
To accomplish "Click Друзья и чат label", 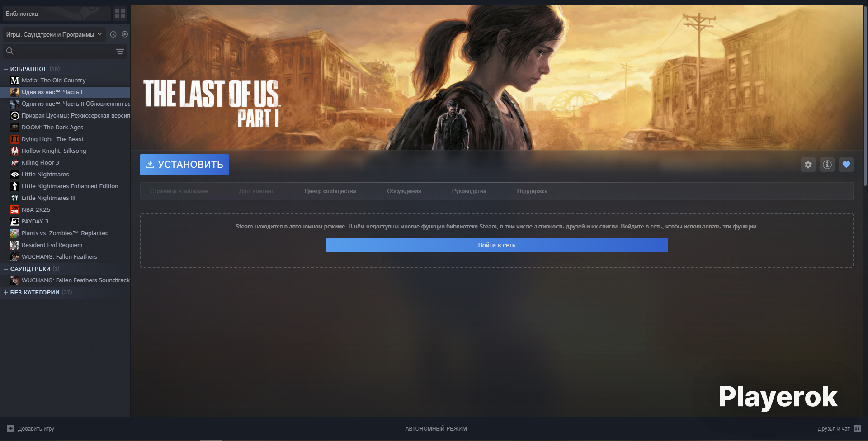I will pyautogui.click(x=834, y=429).
